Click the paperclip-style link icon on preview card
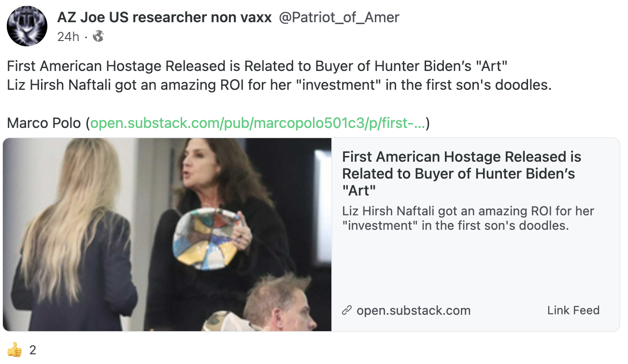 (346, 310)
